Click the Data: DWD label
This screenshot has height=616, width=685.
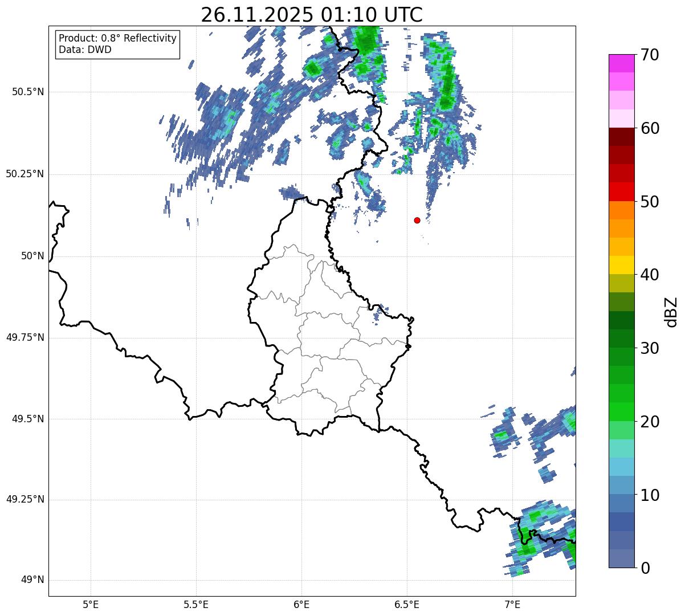pos(85,50)
